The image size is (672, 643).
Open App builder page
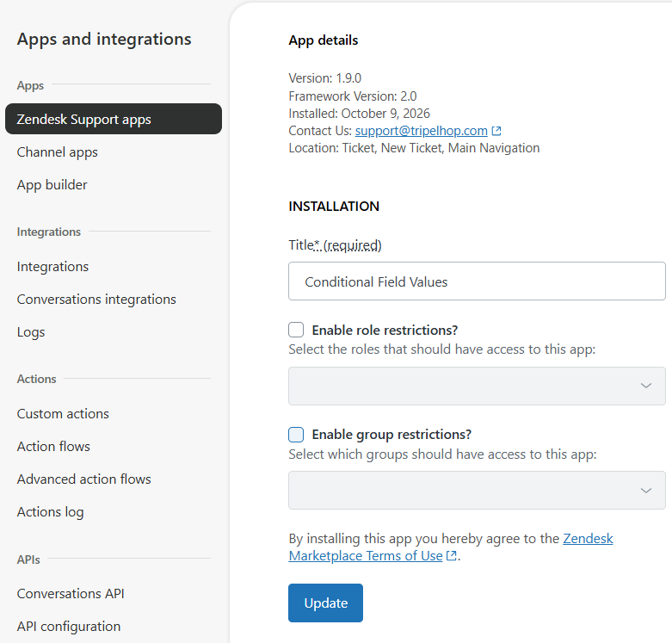[x=52, y=185]
